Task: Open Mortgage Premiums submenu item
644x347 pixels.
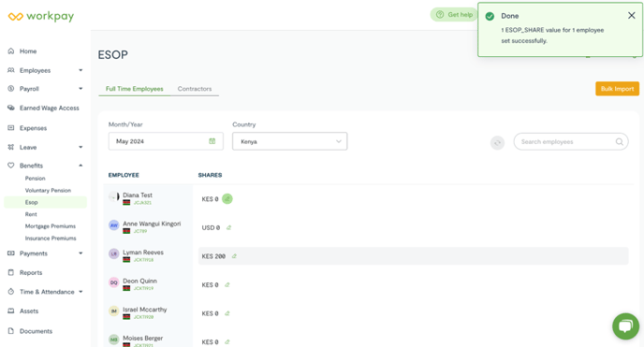Action: click(51, 226)
